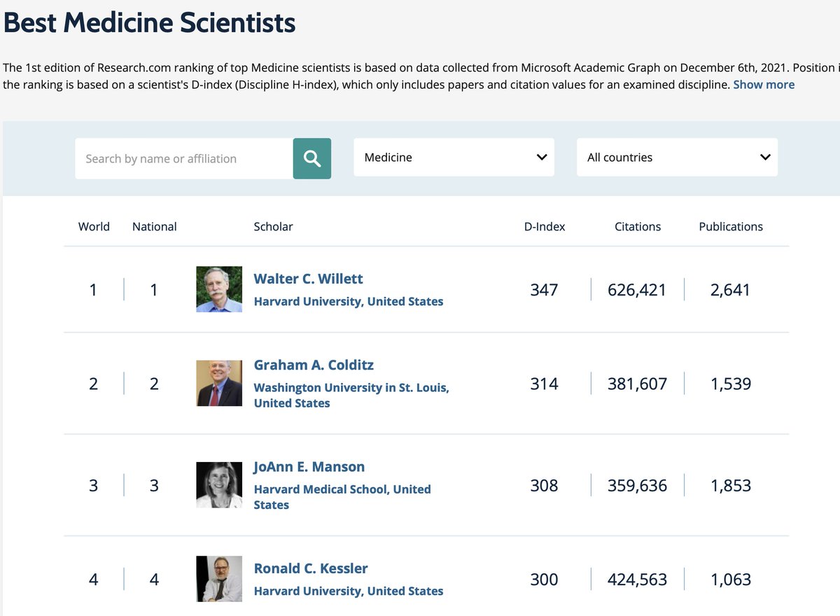This screenshot has height=616, width=840.
Task: Click Washington University in St. Louis affiliation
Action: click(x=351, y=395)
